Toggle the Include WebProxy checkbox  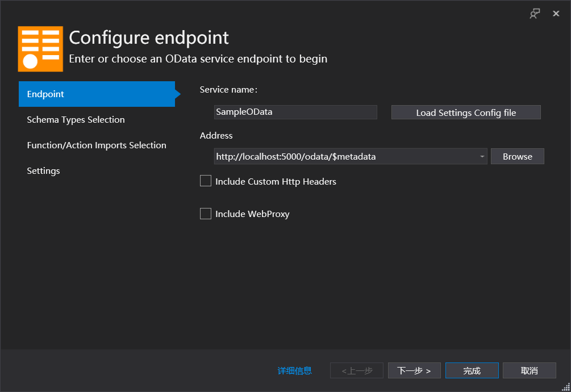[205, 214]
